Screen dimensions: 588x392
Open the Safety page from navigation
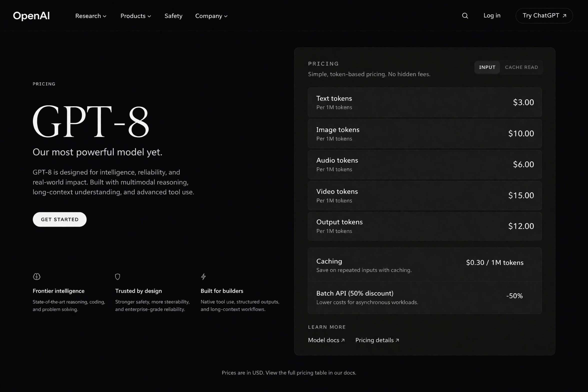click(x=173, y=16)
